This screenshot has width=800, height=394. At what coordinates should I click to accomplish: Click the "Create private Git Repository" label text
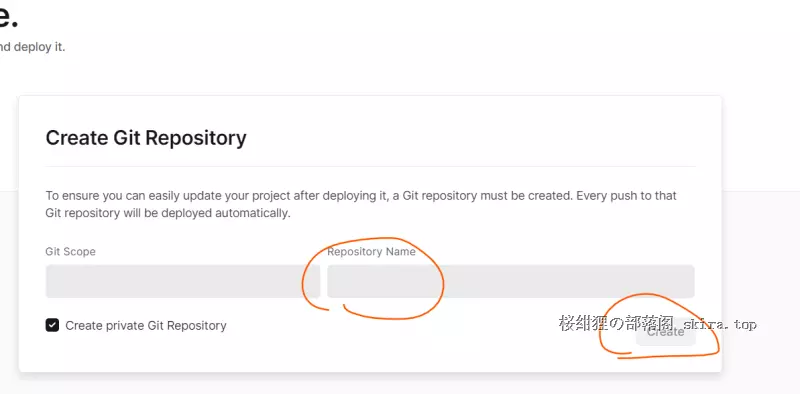coord(146,326)
